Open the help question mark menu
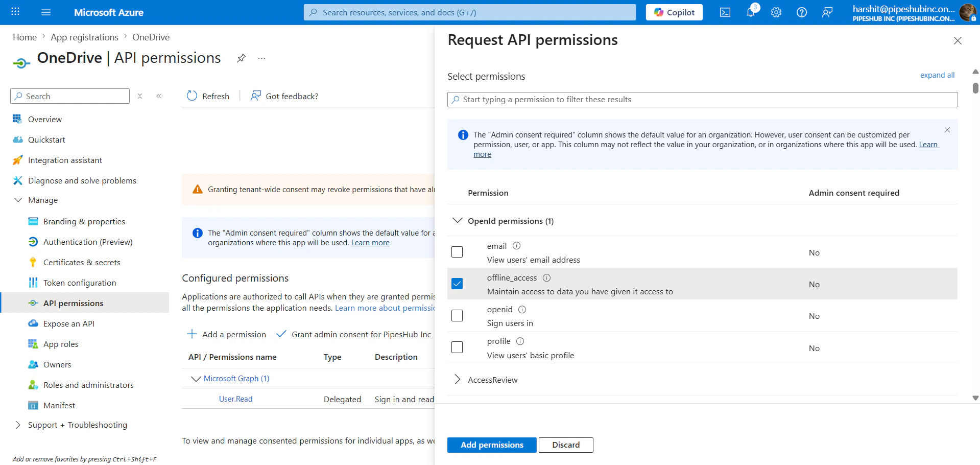 [801, 12]
